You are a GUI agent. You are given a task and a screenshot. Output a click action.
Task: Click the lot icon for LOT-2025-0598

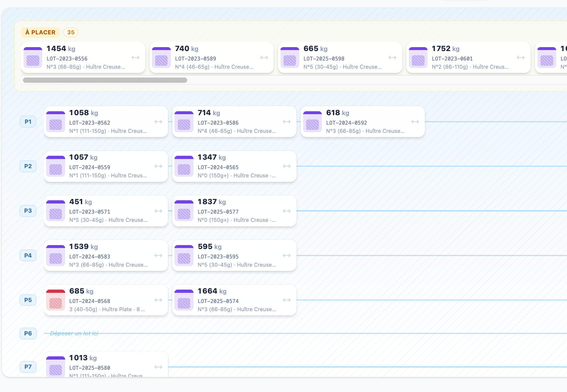[x=290, y=57]
